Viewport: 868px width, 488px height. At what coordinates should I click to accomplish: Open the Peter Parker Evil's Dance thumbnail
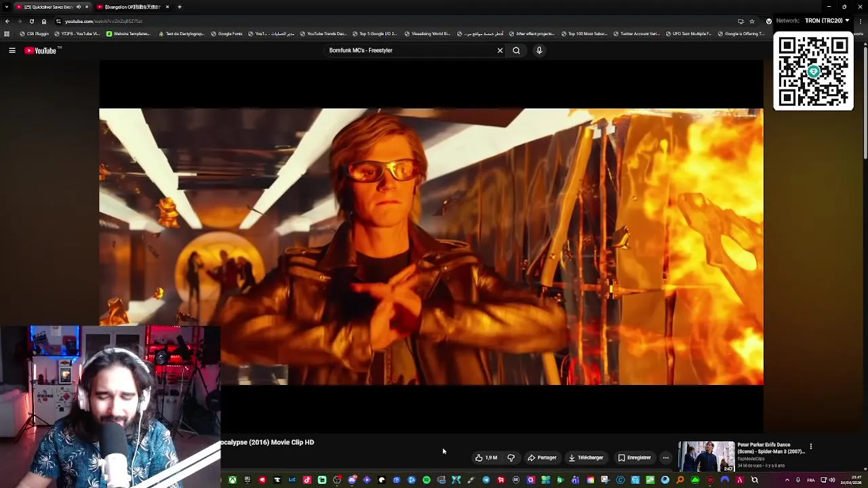[706, 456]
